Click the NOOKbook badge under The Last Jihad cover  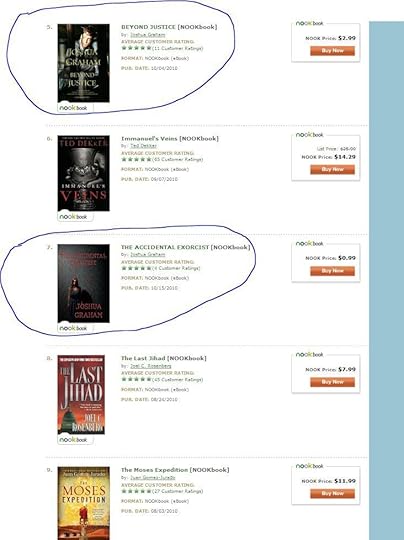(75, 439)
